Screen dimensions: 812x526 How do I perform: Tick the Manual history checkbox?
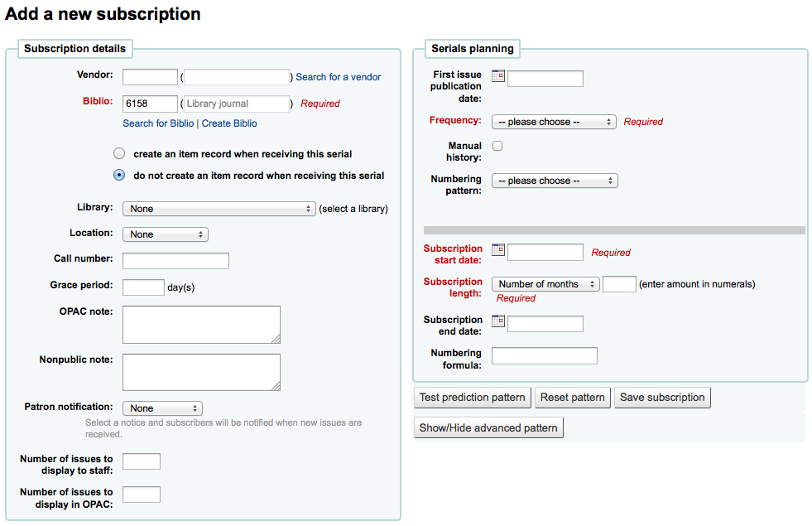pyautogui.click(x=497, y=146)
